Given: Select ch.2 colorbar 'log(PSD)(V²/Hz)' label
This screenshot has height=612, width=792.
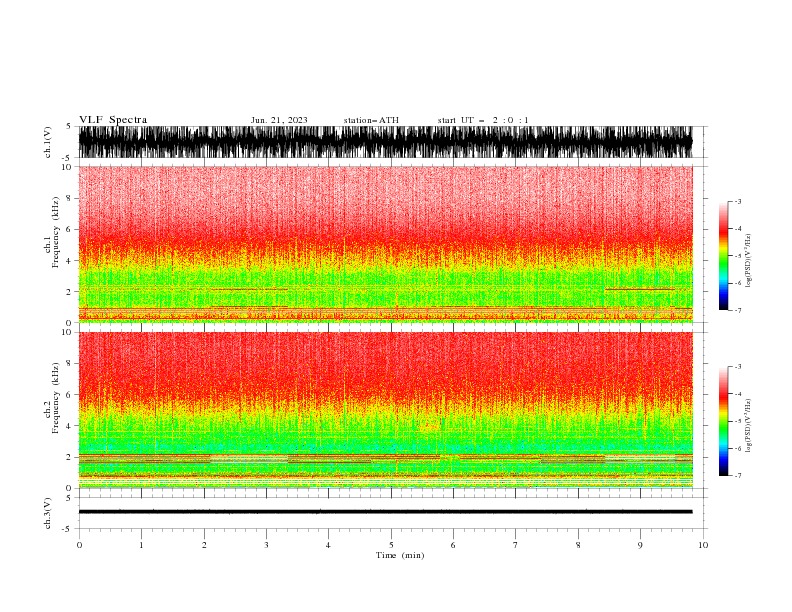Looking at the screenshot, I should pos(749,426).
